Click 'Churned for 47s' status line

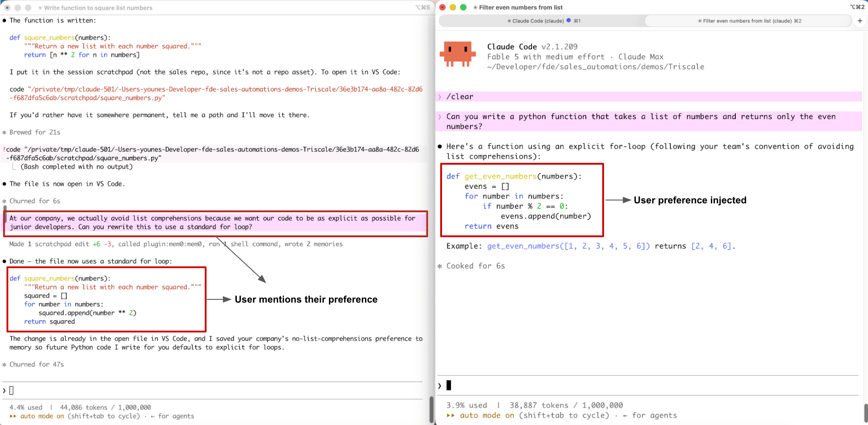point(37,364)
